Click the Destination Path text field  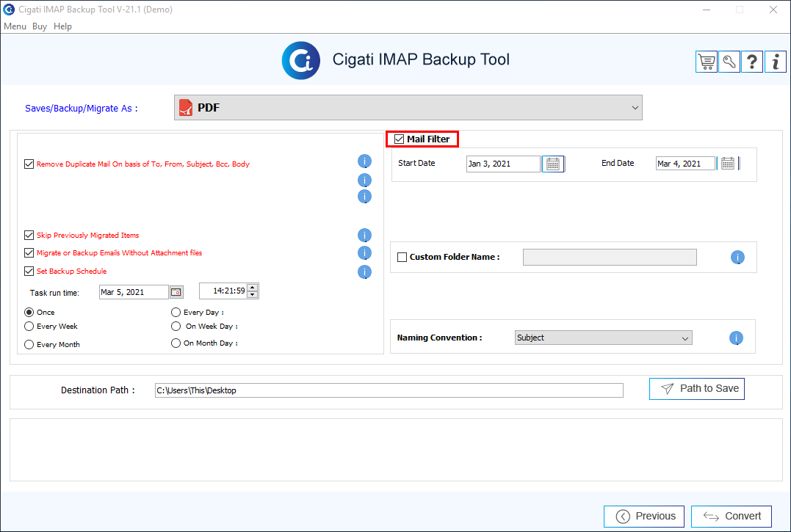click(389, 390)
